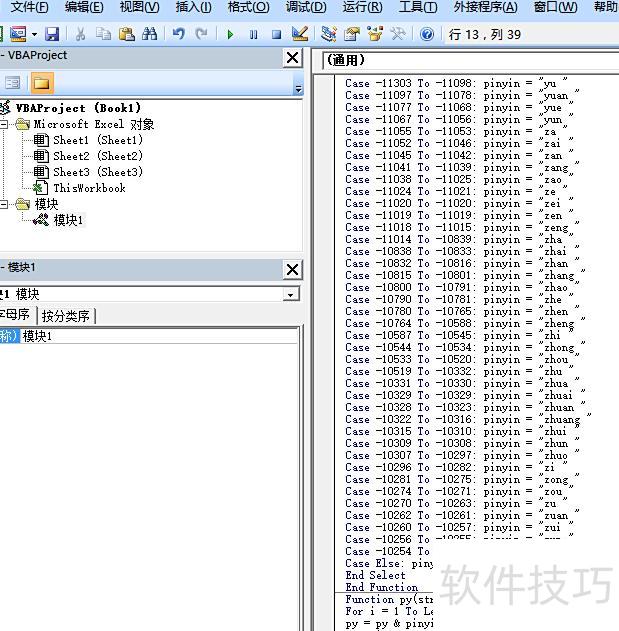Close the VBAProject explorer panel

click(x=292, y=58)
